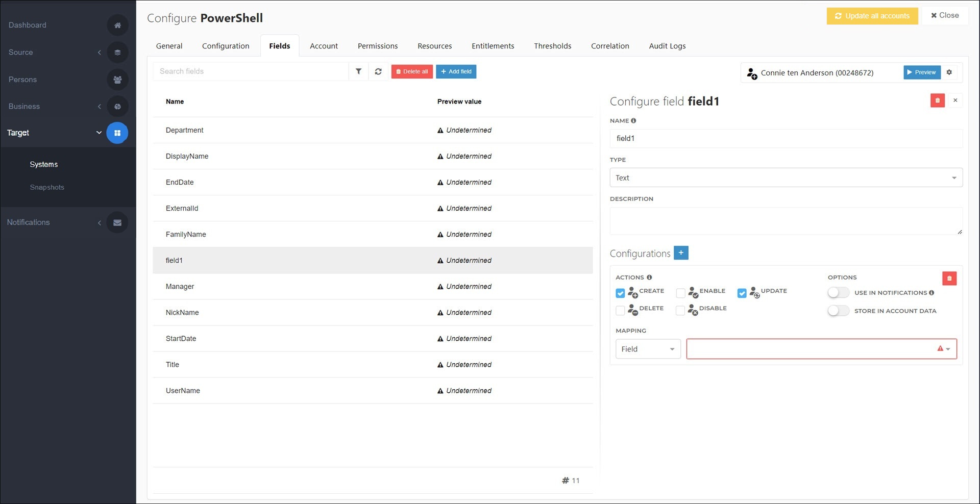Click the Notifications envelope icon
Viewport: 980px width, 504px height.
(x=117, y=222)
